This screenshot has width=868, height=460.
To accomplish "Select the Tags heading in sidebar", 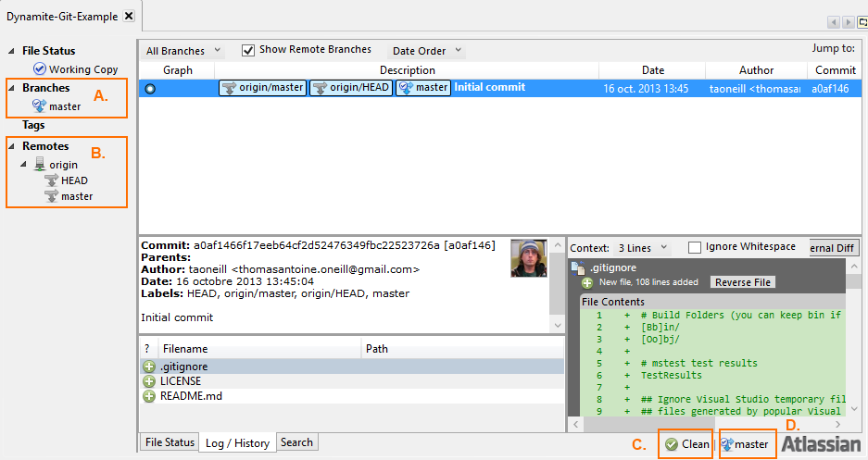I will (x=33, y=125).
